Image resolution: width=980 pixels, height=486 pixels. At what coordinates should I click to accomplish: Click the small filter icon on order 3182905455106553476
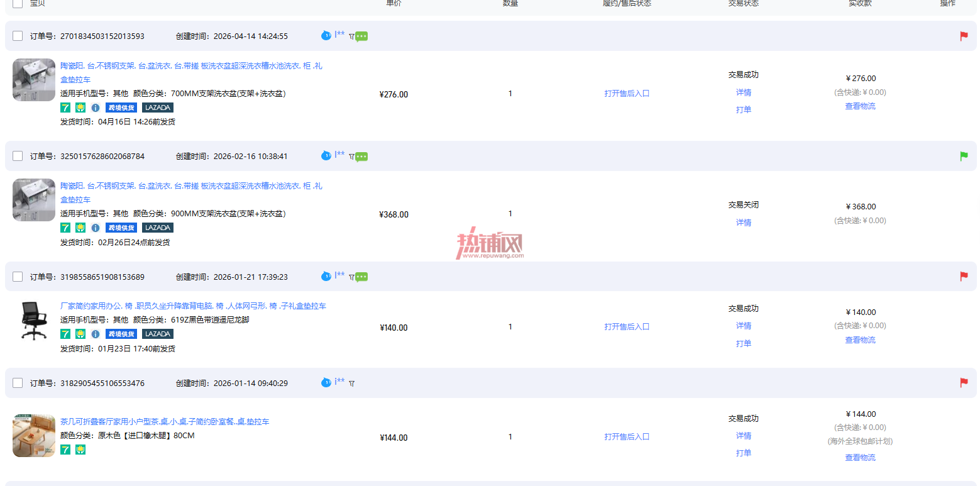[351, 384]
